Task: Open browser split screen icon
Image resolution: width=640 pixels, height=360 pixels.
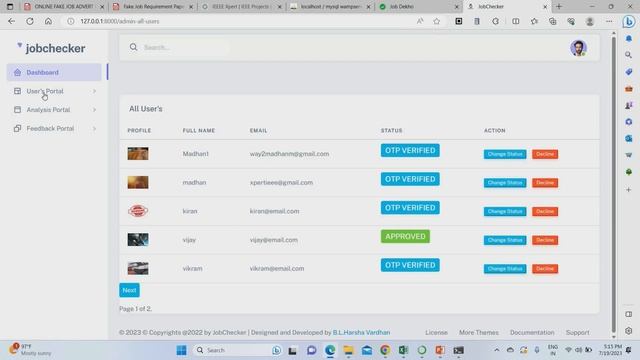Action: pyautogui.click(x=516, y=21)
